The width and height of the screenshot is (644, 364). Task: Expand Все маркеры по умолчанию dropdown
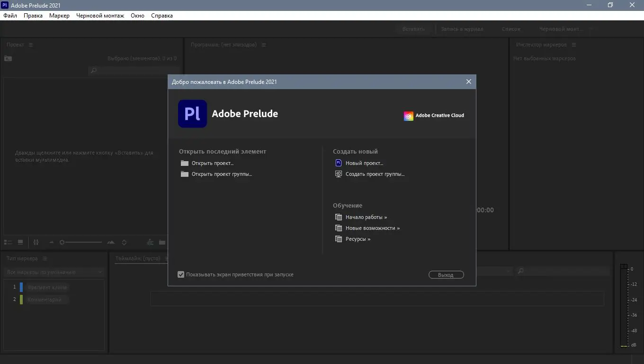pos(54,272)
